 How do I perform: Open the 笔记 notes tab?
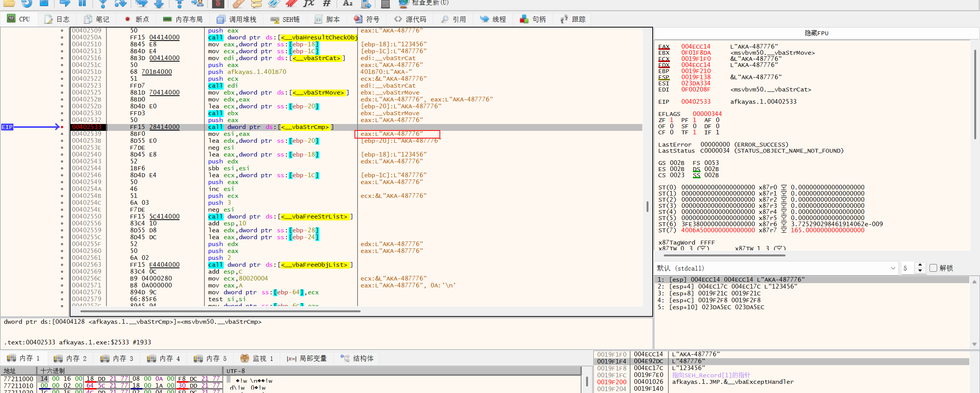point(97,19)
